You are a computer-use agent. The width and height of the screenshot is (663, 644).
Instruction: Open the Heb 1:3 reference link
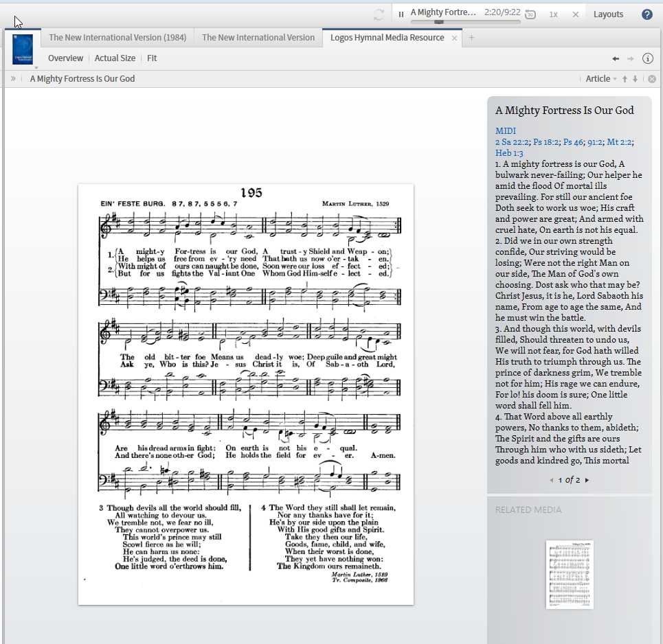[509, 153]
